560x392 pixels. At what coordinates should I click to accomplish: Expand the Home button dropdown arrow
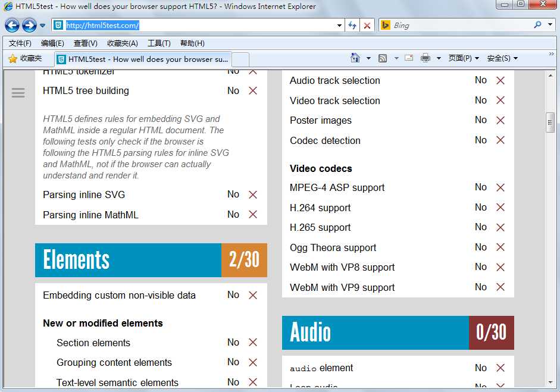(368, 58)
